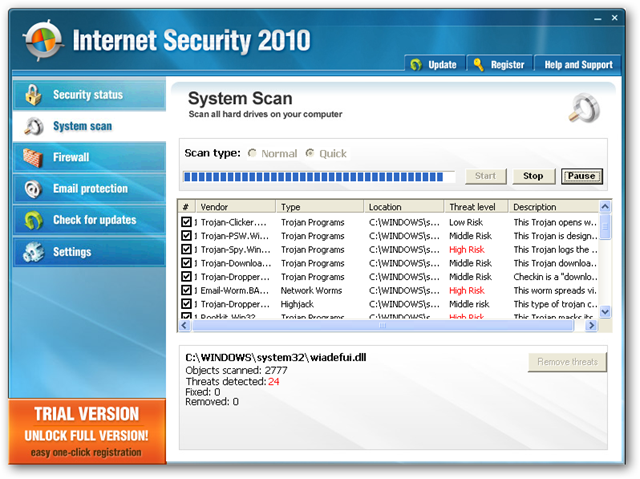This screenshot has width=640, height=479.
Task: Click the @ icon for Email protection
Action: coord(33,189)
